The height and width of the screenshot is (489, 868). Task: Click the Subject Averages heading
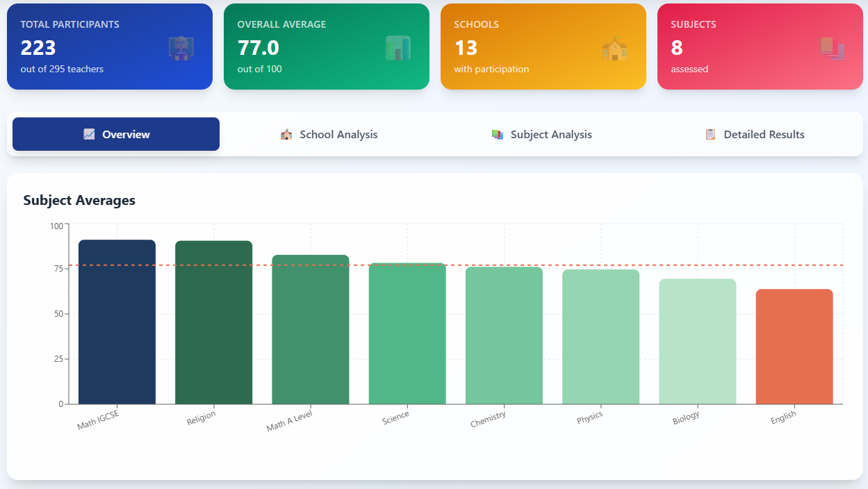(81, 200)
